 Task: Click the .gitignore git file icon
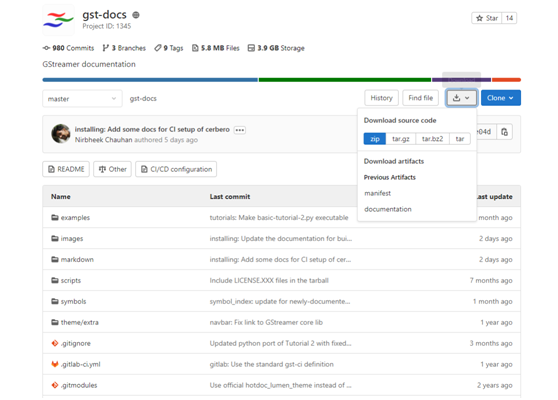click(x=54, y=343)
